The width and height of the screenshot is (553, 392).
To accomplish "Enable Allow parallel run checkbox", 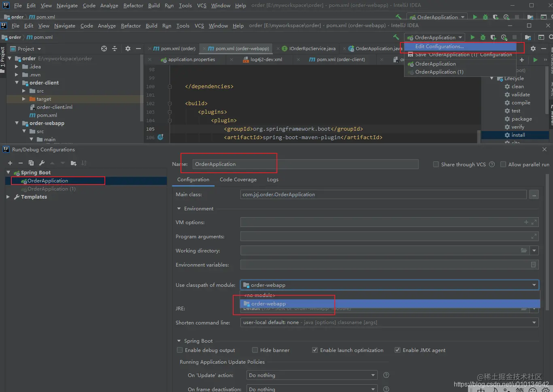I will pos(503,164).
